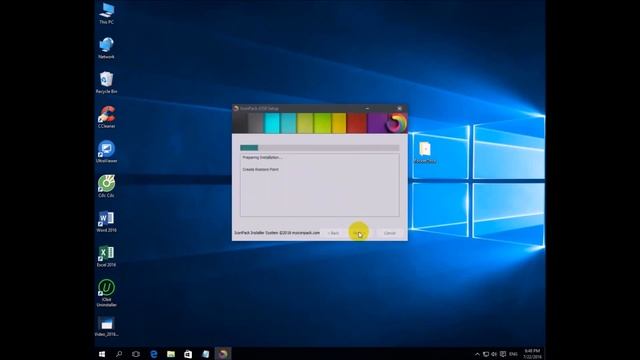This screenshot has height=360, width=640.
Task: Select the UltraViewer desktop shortcut
Action: [x=107, y=152]
